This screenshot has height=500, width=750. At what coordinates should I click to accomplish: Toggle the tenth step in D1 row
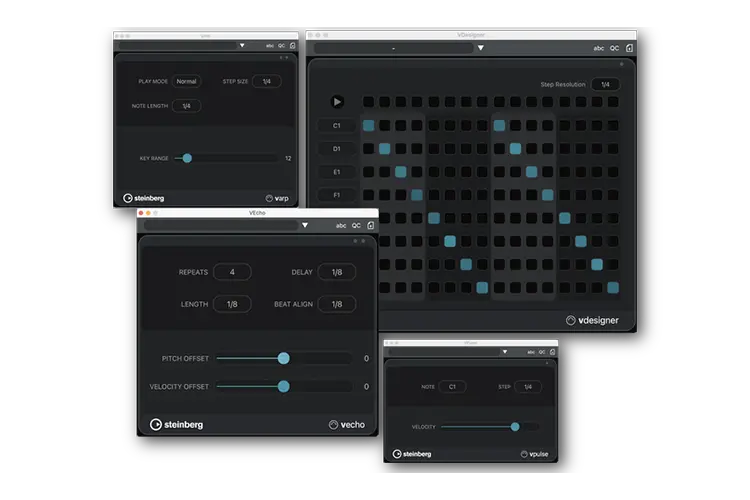pos(515,148)
